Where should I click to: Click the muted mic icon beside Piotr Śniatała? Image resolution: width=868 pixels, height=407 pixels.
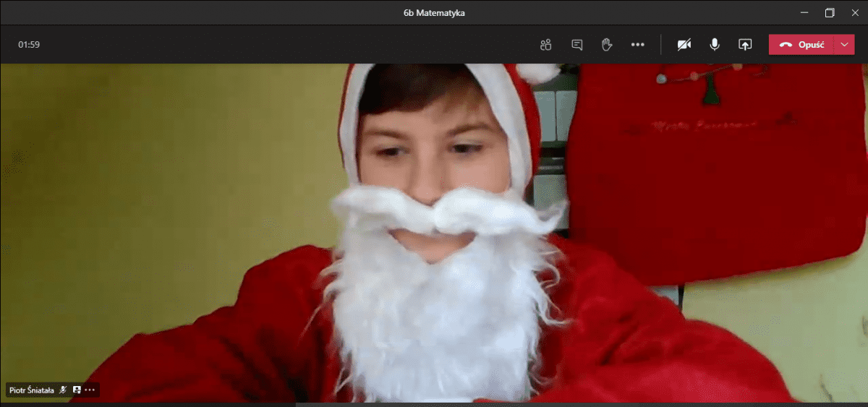[x=63, y=390]
